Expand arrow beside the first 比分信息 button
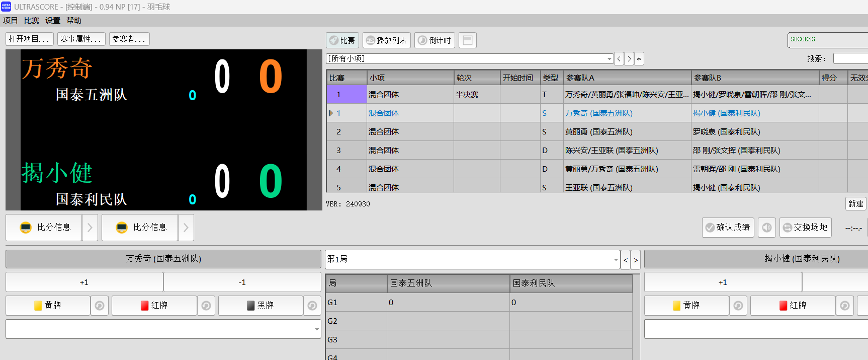 point(90,228)
